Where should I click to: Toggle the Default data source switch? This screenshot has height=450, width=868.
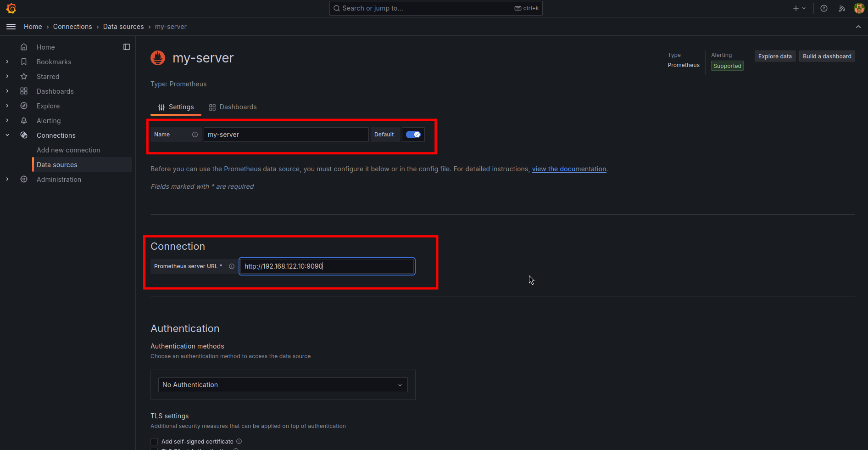click(413, 135)
